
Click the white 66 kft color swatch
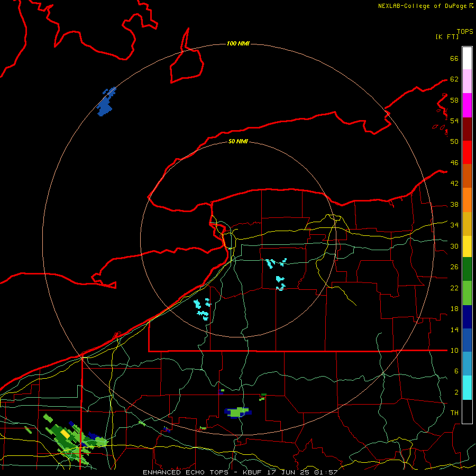pos(467,58)
